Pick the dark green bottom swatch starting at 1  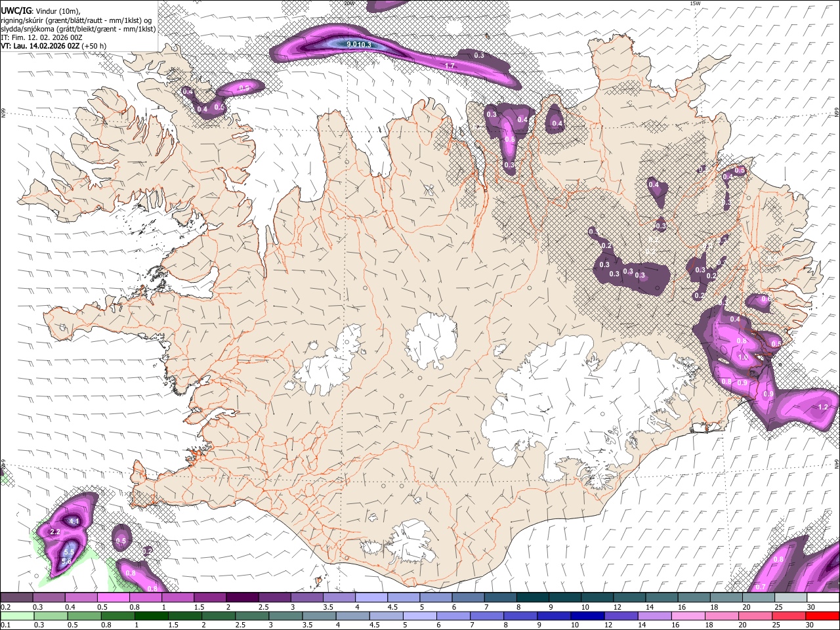151,616
